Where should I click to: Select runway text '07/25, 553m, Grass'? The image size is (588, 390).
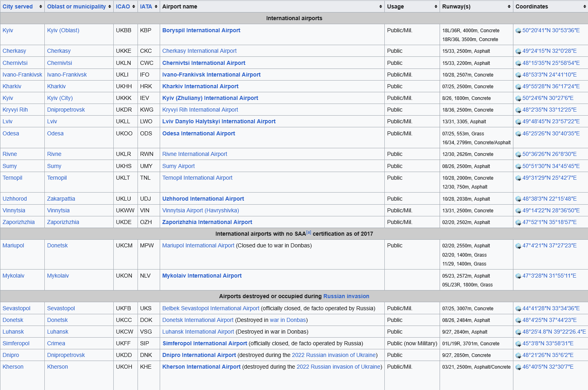click(x=463, y=134)
